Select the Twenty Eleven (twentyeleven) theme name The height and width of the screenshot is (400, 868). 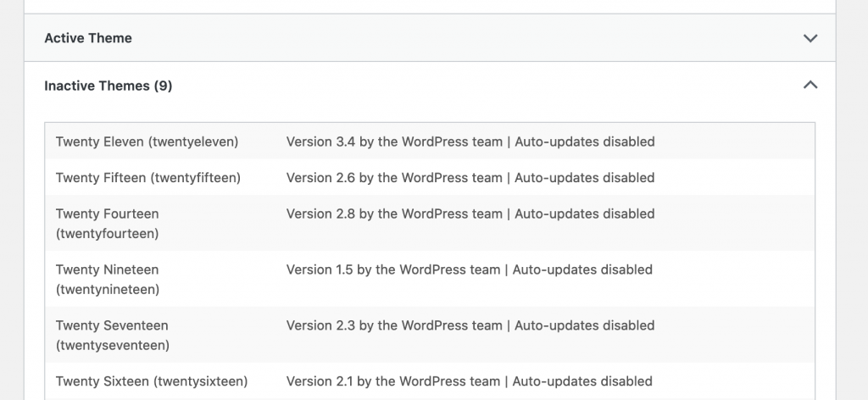(147, 142)
